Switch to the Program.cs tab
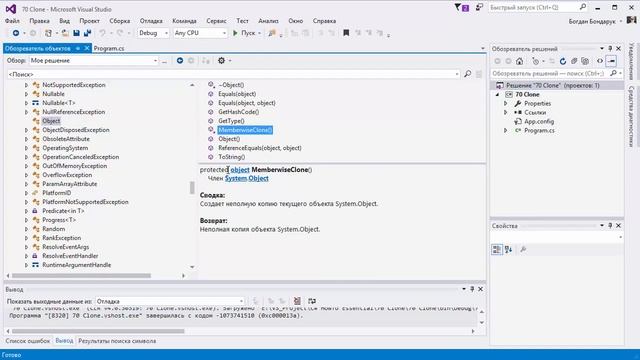640x360 pixels. pos(109,48)
